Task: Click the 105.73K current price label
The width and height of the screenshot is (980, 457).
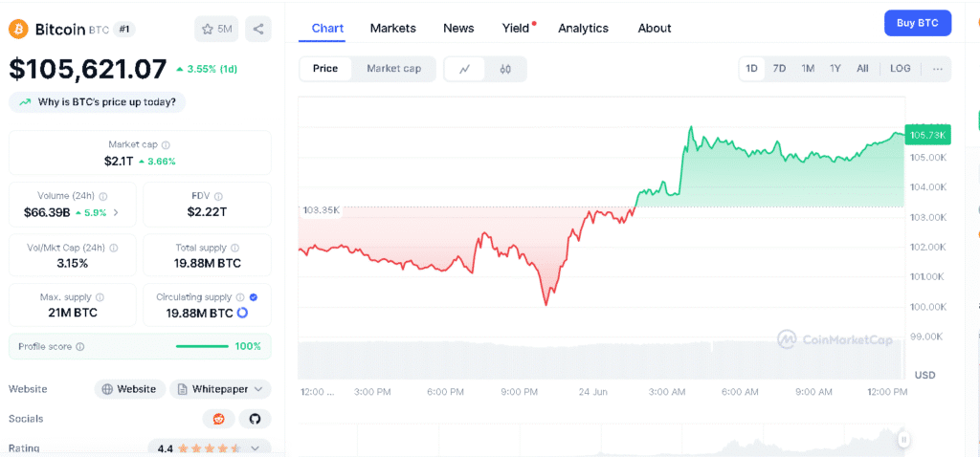Action: point(927,136)
